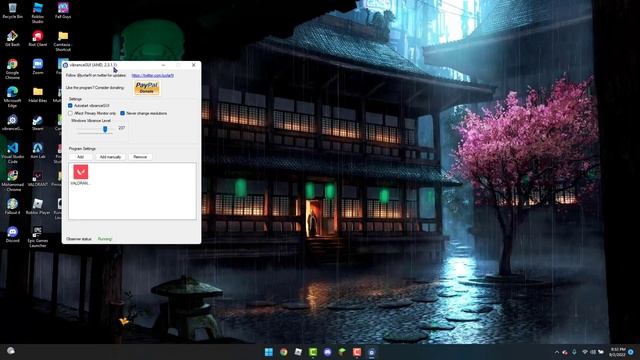Screen dimensions: 640x360
Task: Toggle the Never change resolutions checkbox
Action: pyautogui.click(x=122, y=113)
